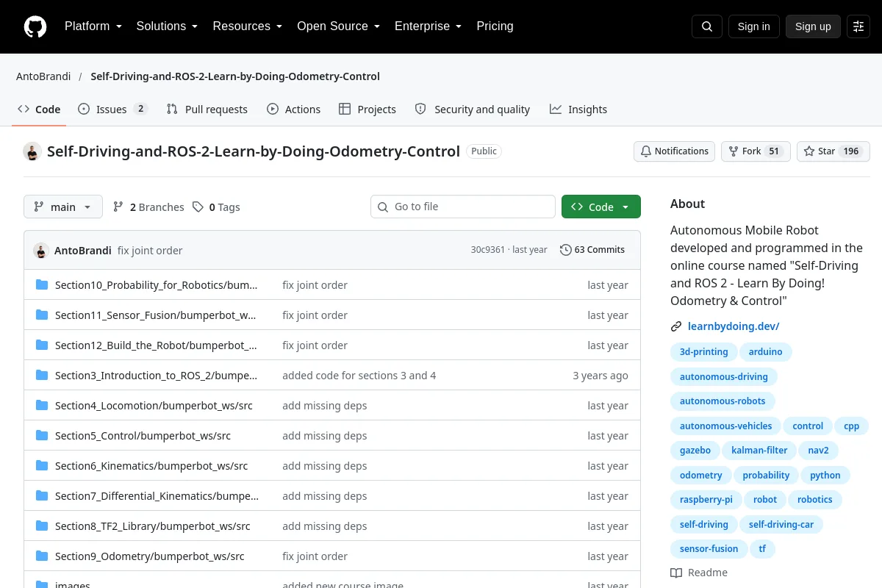882x588 pixels.
Task: Select the arduino topic tag
Action: click(766, 352)
